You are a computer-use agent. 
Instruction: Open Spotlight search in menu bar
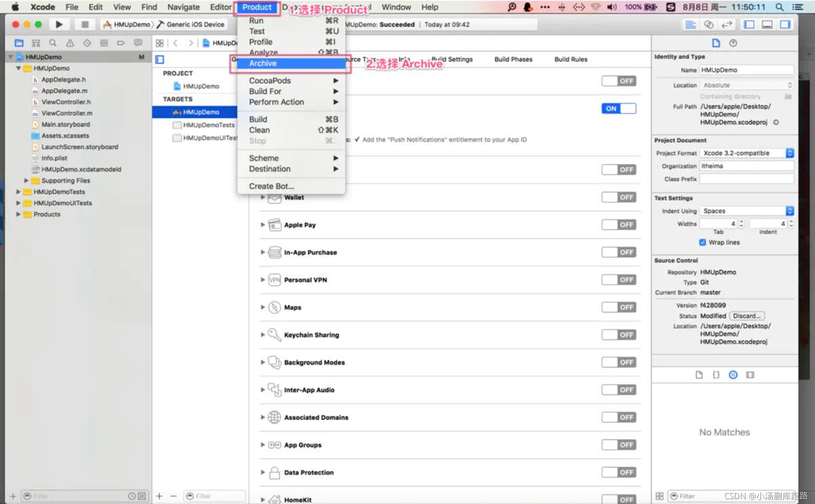(x=779, y=7)
